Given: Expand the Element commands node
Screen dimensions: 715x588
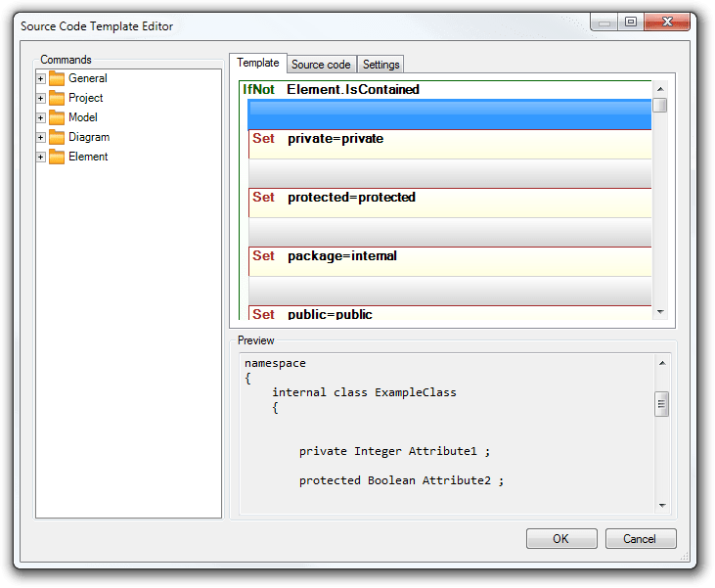Looking at the screenshot, I should 40,158.
